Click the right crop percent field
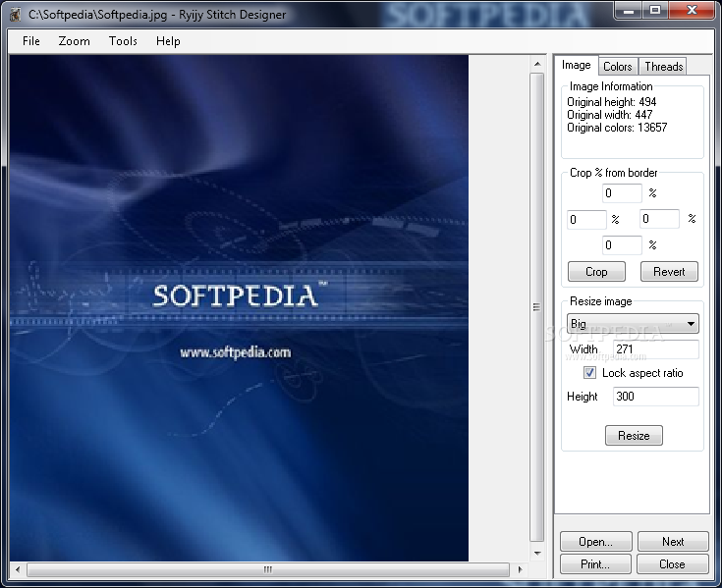 tap(659, 219)
